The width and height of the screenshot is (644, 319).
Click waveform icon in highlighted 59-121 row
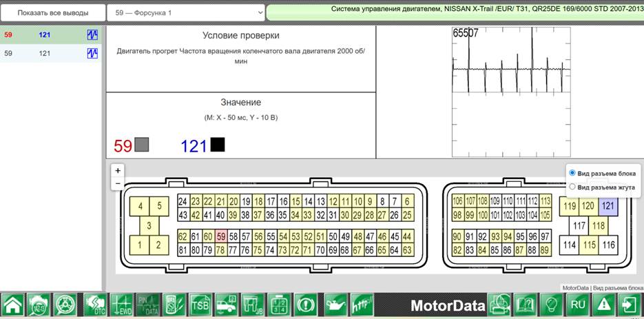92,35
